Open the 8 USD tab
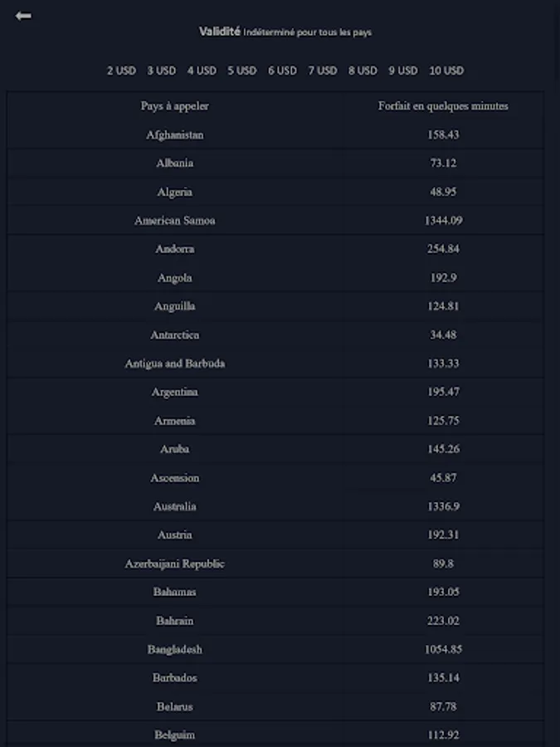Image resolution: width=560 pixels, height=747 pixels. tap(363, 71)
